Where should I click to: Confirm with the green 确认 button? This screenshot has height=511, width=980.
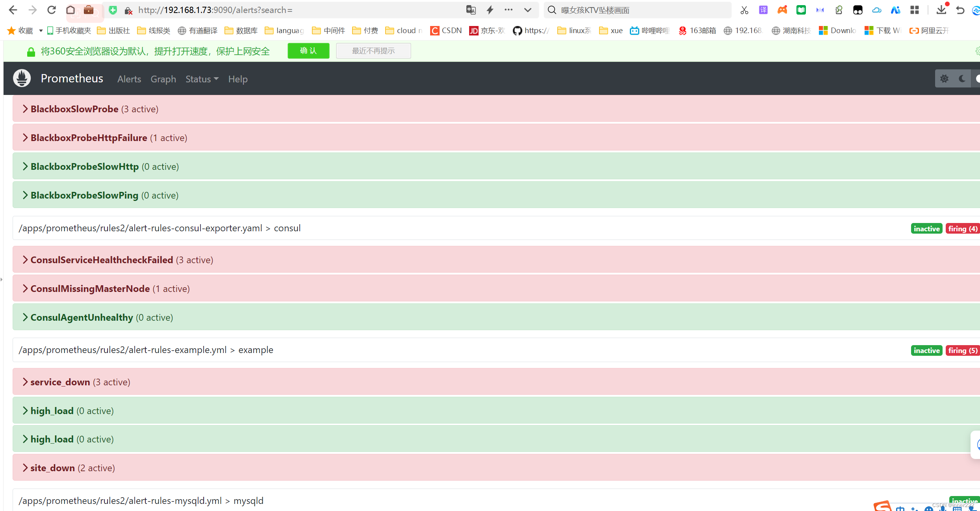[x=308, y=51]
